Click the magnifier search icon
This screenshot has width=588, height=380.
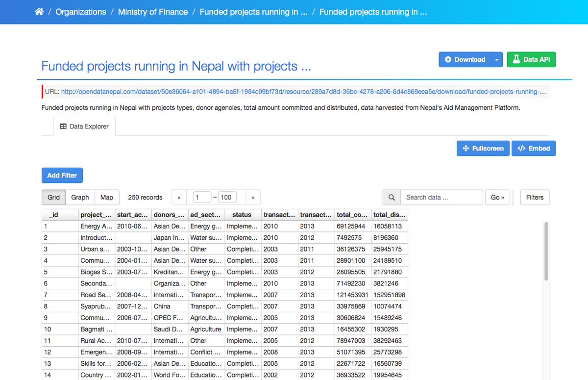tap(392, 197)
